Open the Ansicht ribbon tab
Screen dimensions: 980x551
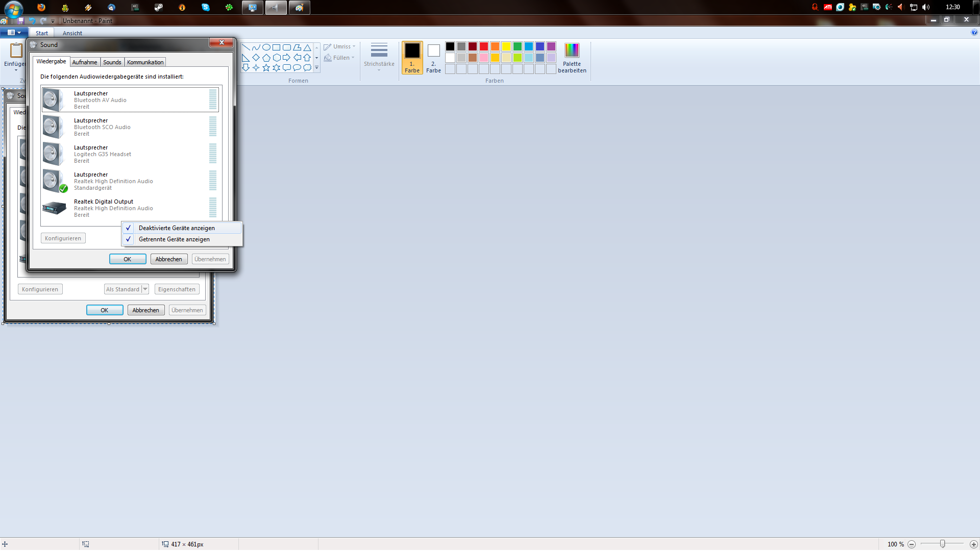click(x=72, y=33)
